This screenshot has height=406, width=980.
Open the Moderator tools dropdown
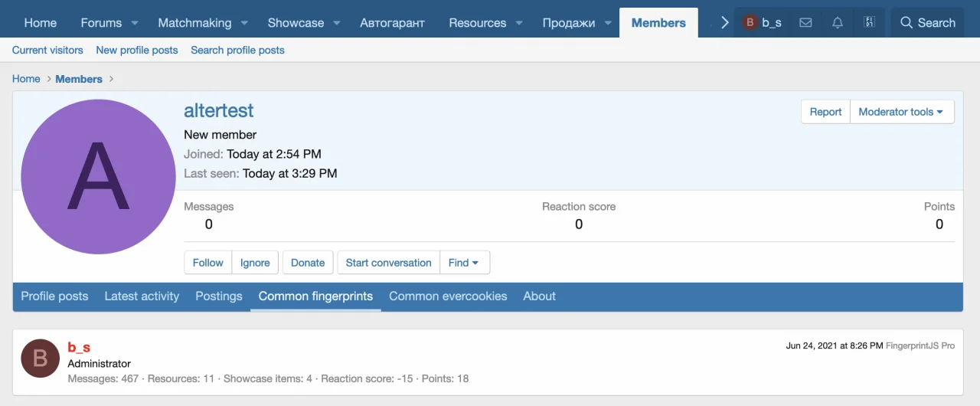click(901, 112)
